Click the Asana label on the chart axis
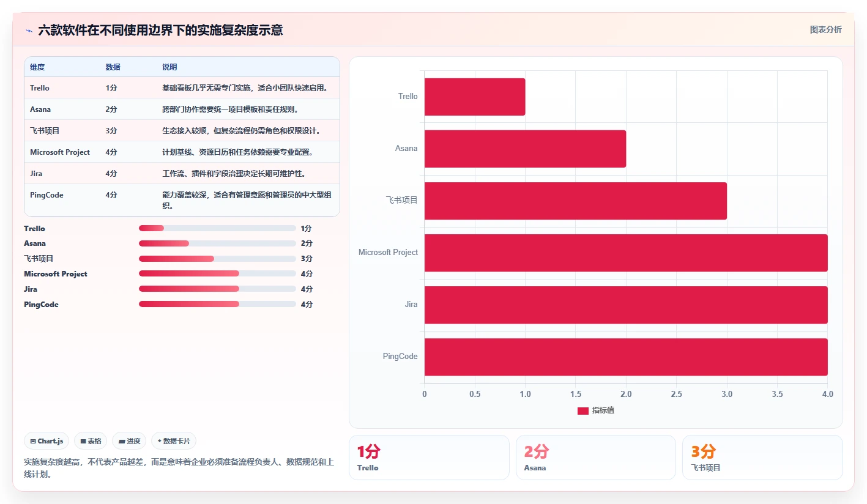867x504 pixels. click(x=406, y=149)
